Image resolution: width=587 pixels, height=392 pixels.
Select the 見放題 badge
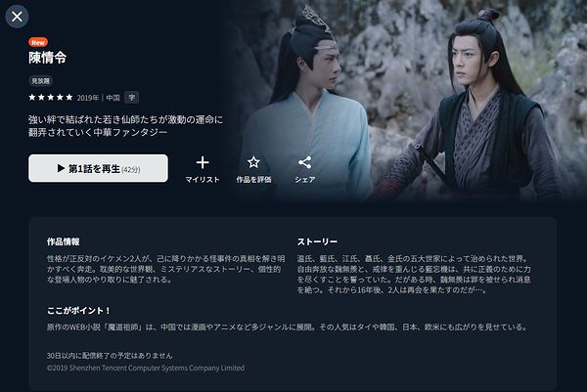(x=40, y=81)
